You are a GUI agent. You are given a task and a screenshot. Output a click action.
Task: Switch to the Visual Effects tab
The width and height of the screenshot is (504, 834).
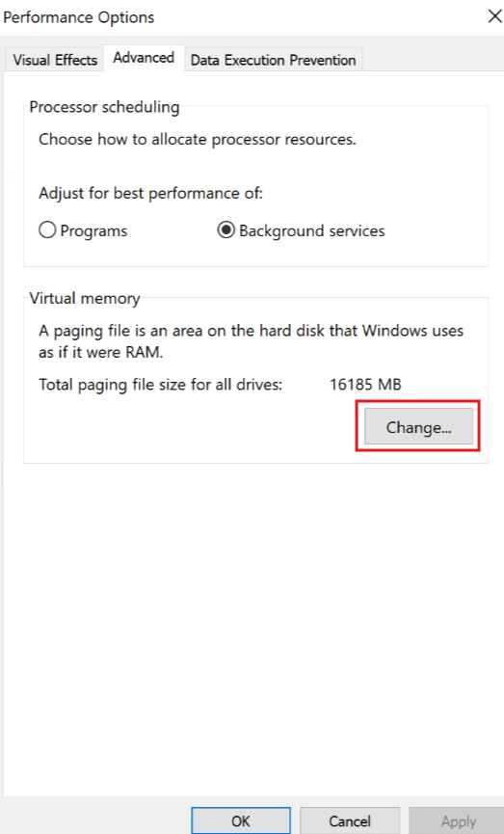point(55,60)
